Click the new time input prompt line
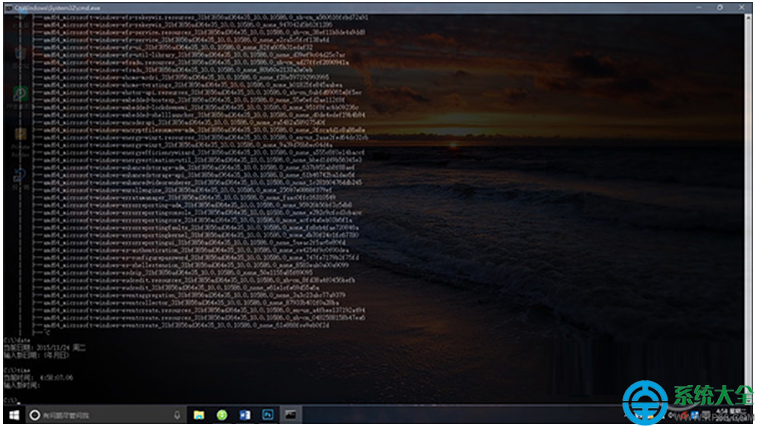The height and width of the screenshot is (428, 757). pos(25,384)
